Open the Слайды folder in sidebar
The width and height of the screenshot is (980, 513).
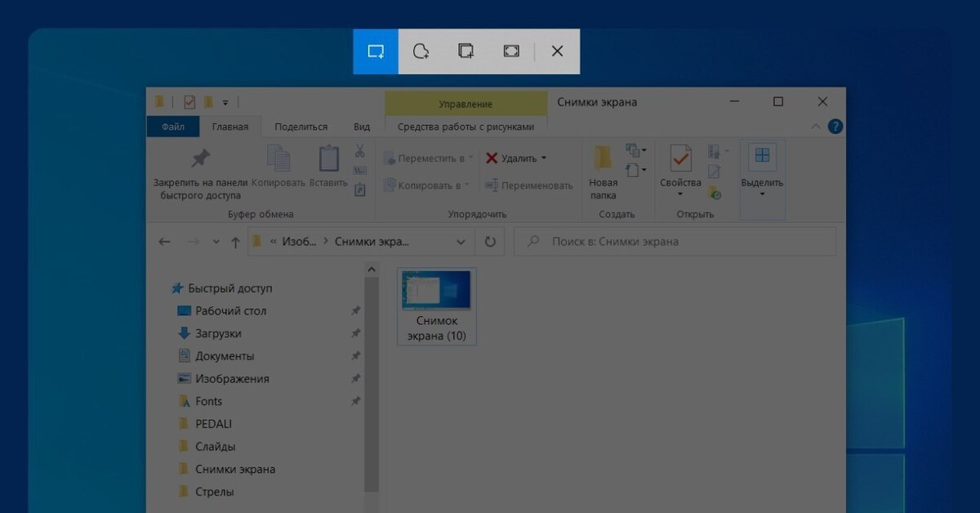[207, 447]
